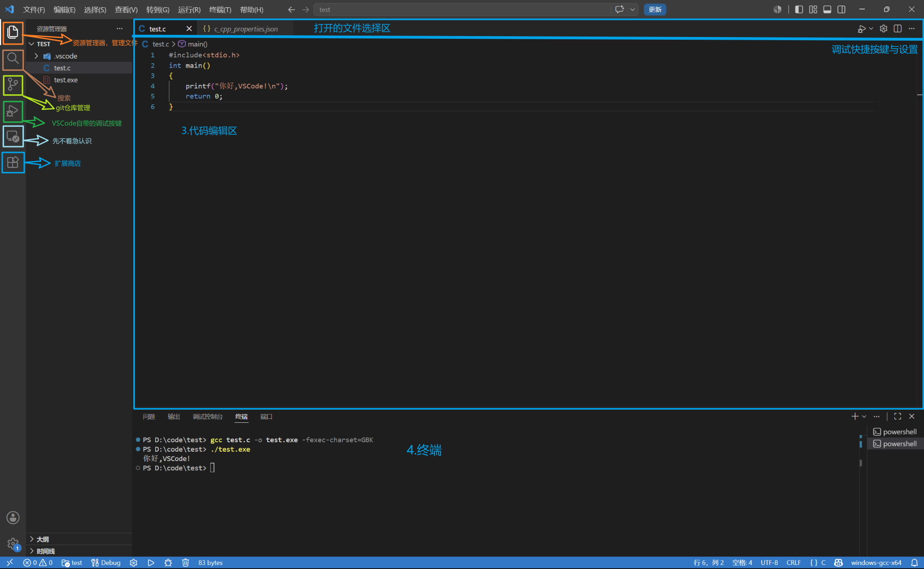Open the new terminal dropdown arrow
924x569 pixels.
coord(864,416)
